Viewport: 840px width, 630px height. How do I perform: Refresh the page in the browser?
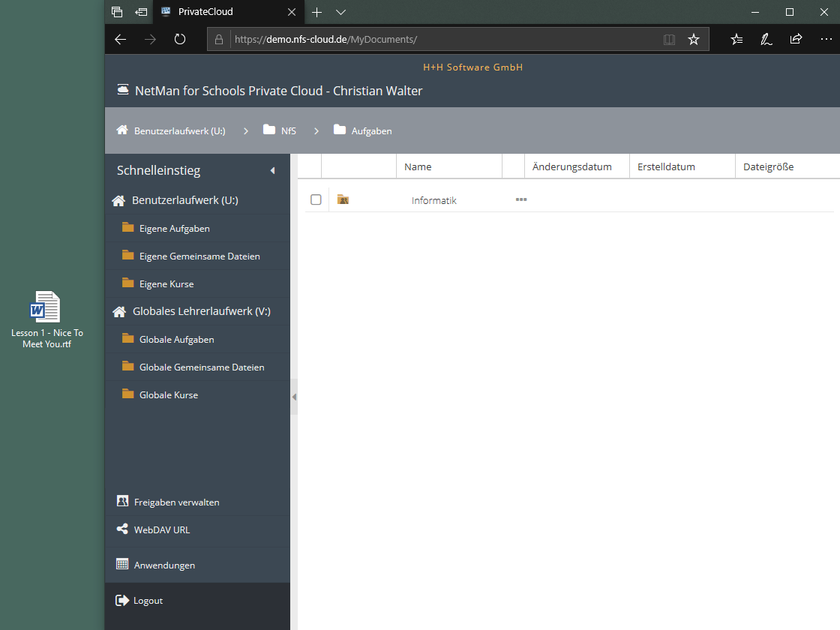(180, 39)
